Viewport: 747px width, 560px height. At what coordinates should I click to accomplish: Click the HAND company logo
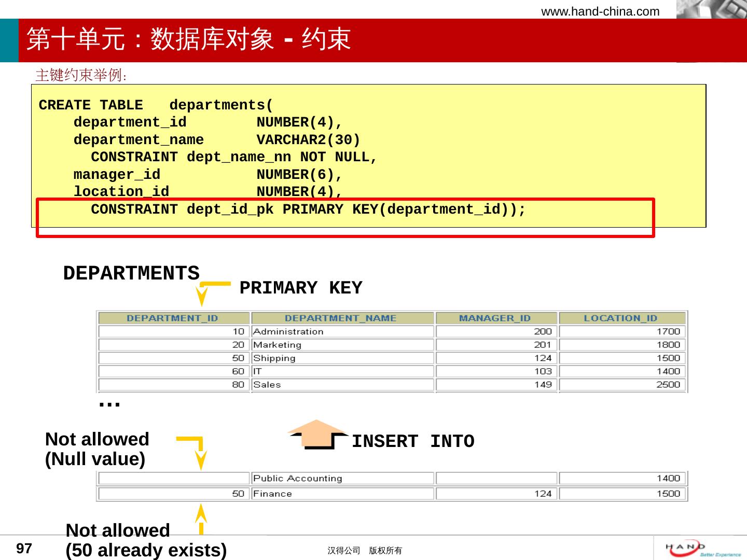coord(703,549)
